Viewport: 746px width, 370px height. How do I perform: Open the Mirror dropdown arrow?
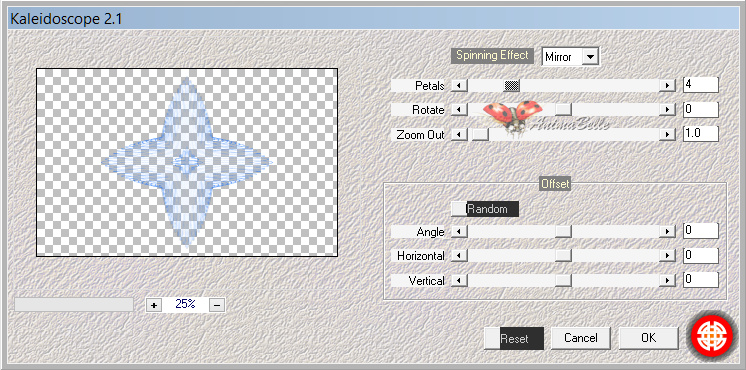tap(590, 57)
